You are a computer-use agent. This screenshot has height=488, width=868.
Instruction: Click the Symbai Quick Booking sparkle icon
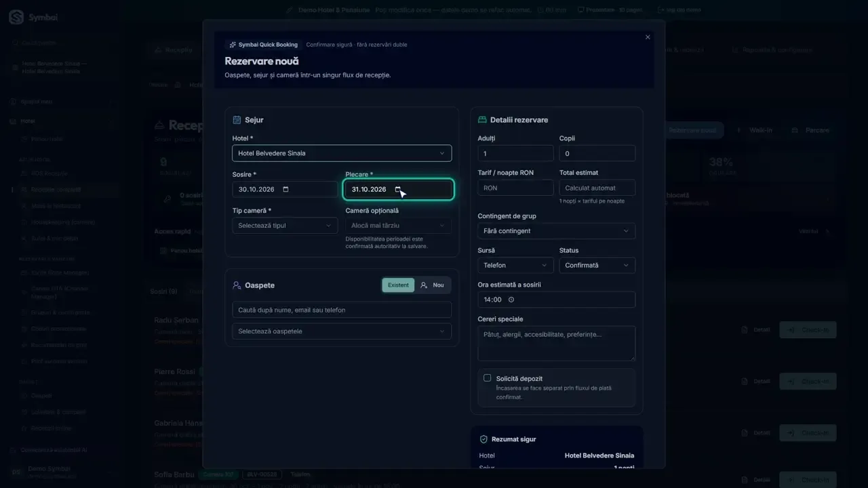(233, 45)
